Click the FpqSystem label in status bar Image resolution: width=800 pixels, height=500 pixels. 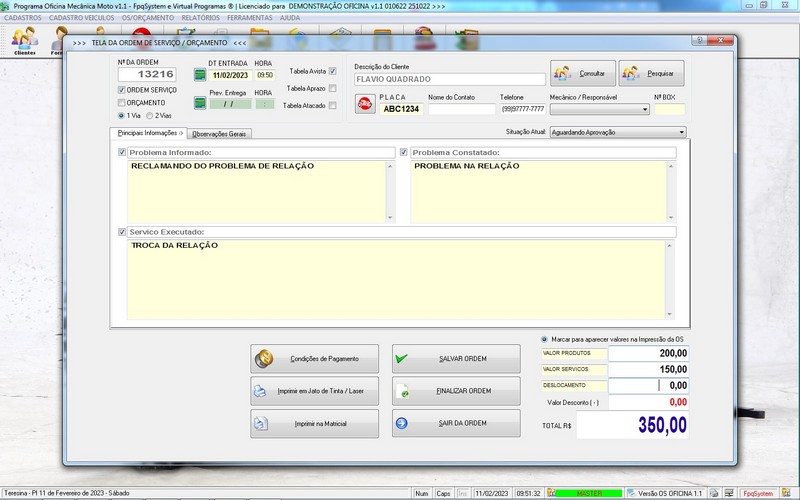tap(758, 493)
